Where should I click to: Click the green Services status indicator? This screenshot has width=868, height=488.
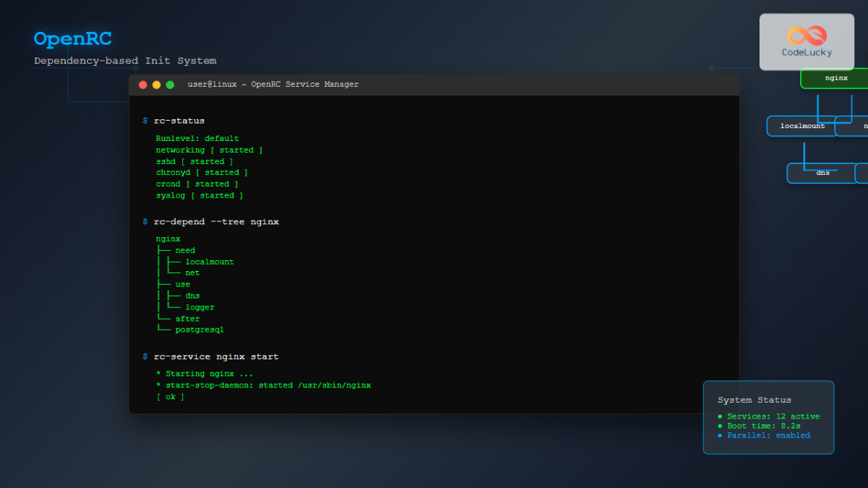point(719,416)
